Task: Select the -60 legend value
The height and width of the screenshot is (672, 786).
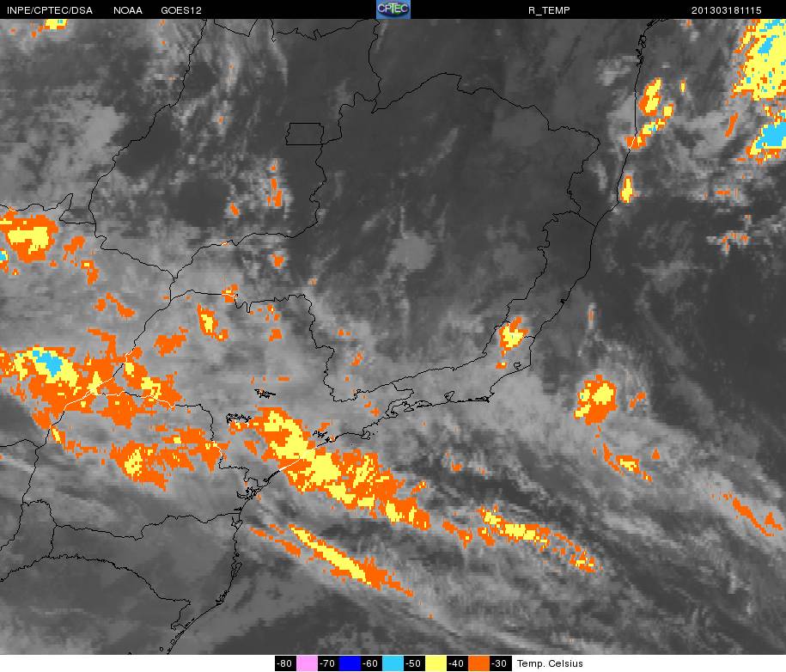Action: [371, 663]
